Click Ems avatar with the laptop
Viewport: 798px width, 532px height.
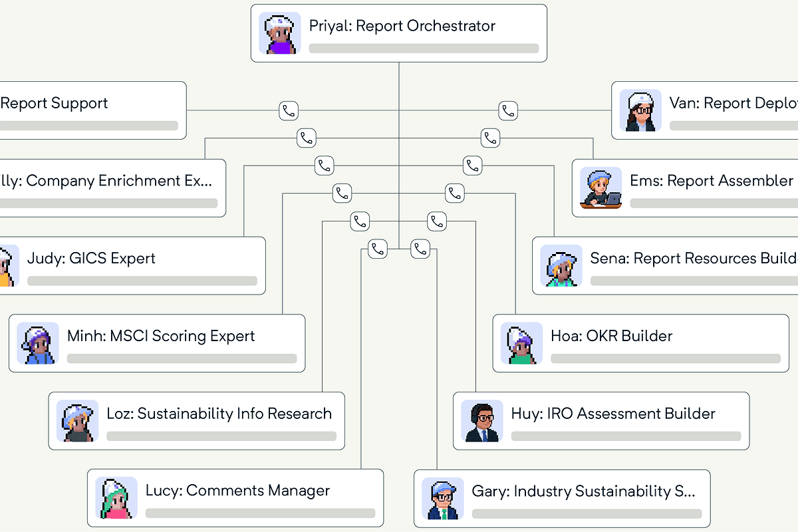(600, 188)
